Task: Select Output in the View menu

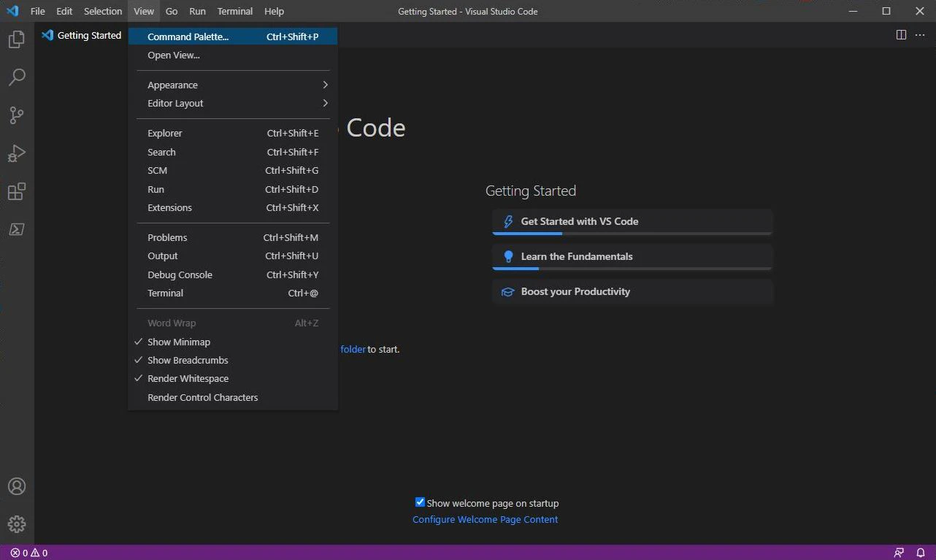Action: click(x=233, y=256)
